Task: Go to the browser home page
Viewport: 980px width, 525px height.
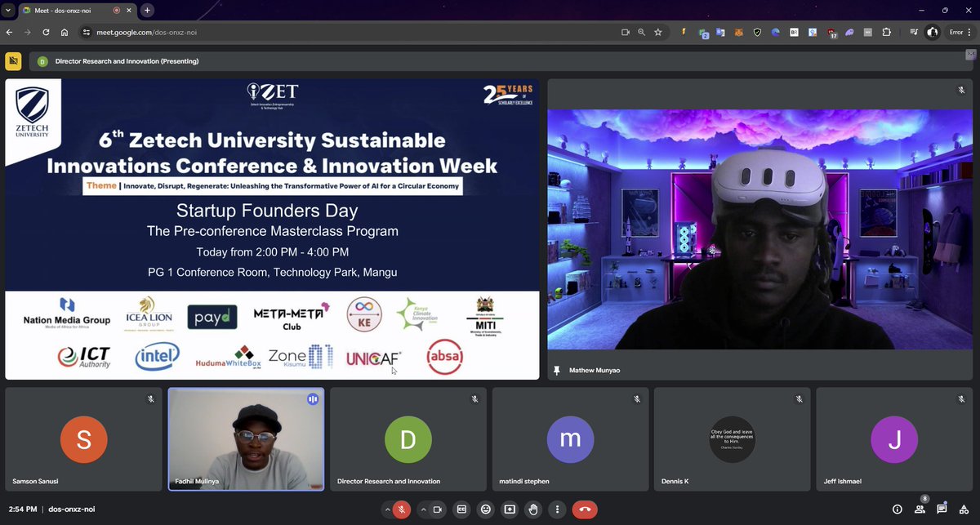Action: point(65,33)
